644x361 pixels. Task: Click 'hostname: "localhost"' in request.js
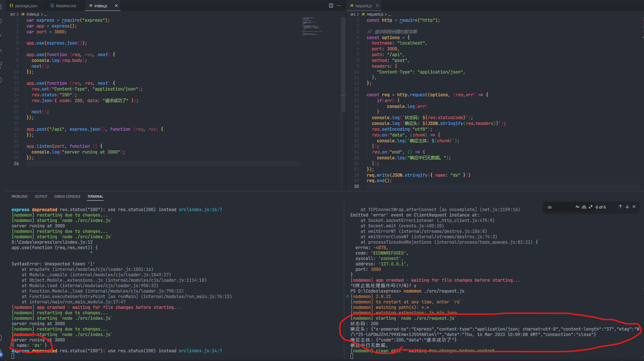point(399,43)
